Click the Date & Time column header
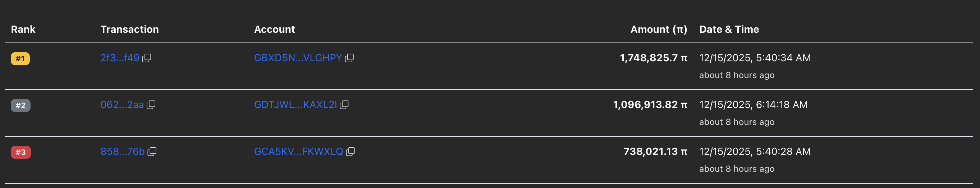Viewport: 980px width, 188px height. [x=729, y=30]
